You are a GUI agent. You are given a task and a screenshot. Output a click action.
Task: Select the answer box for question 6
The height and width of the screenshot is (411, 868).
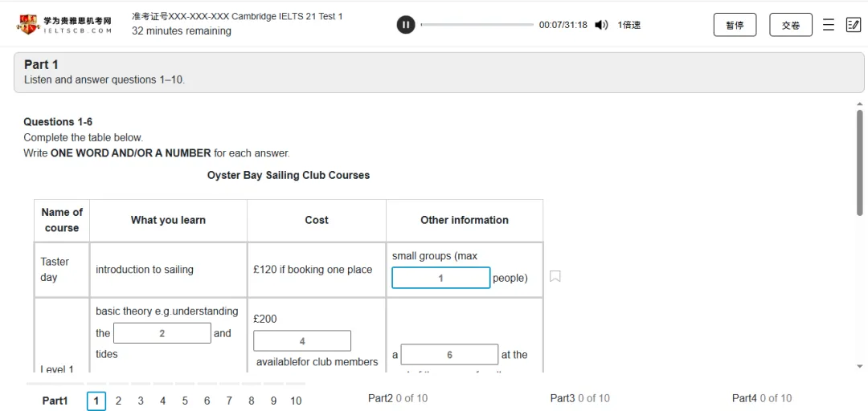click(x=449, y=355)
